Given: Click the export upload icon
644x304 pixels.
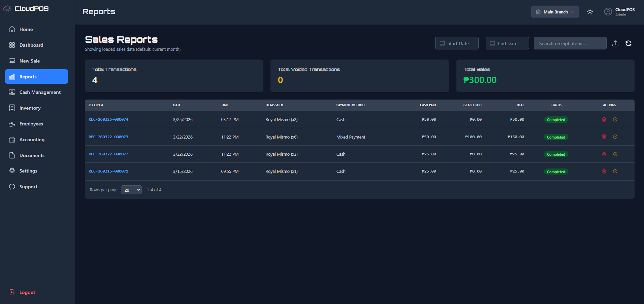Looking at the screenshot, I should [x=615, y=43].
